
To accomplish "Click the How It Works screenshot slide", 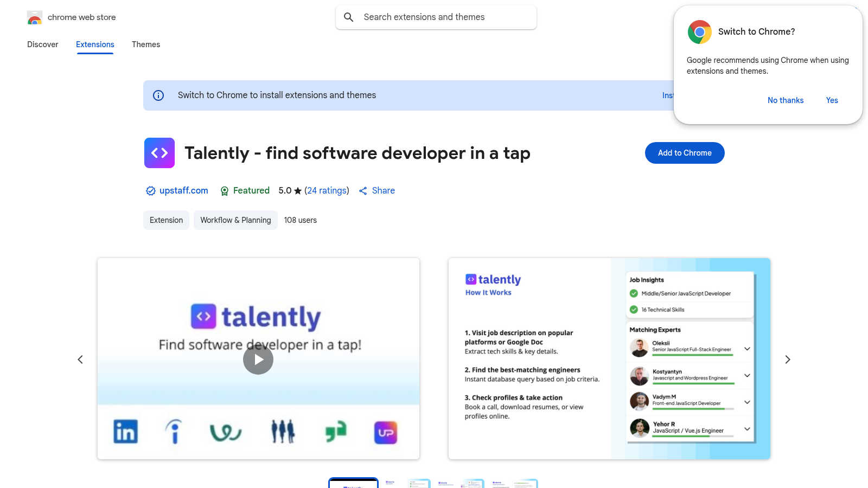I will 609,359.
